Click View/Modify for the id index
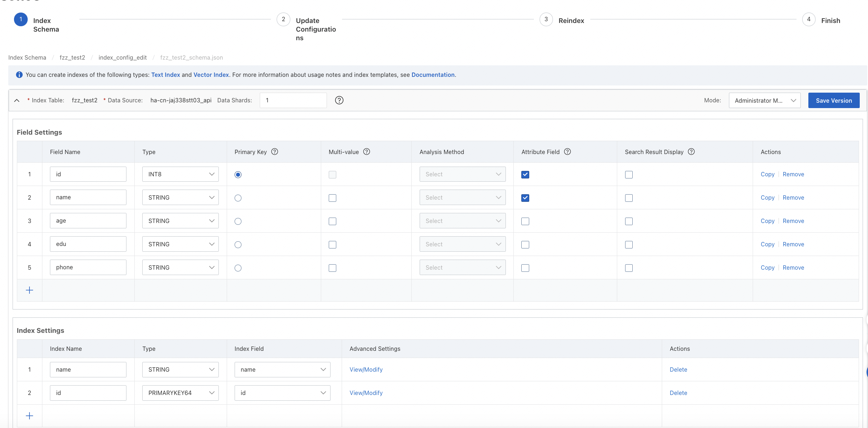Screen dimensions: 868x428 point(366,393)
